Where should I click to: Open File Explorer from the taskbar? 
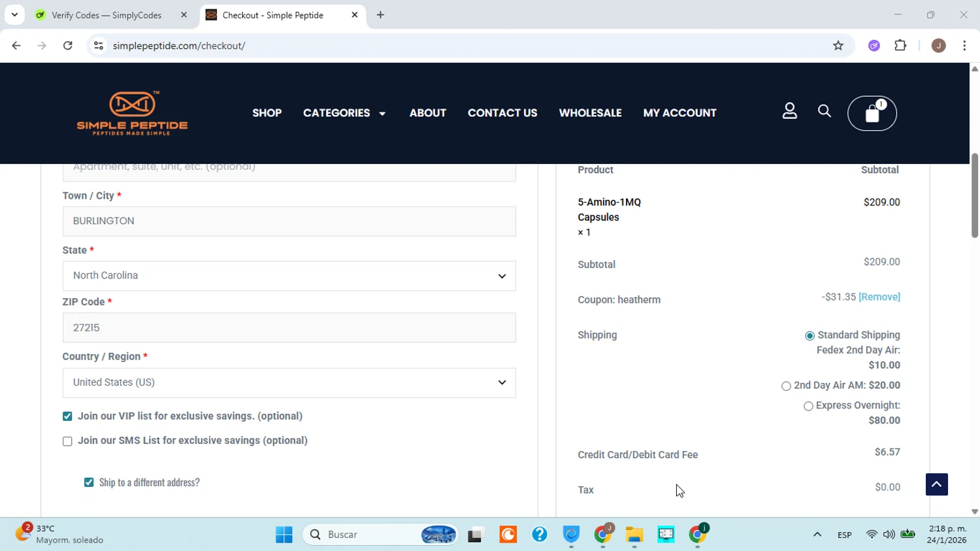pyautogui.click(x=634, y=535)
